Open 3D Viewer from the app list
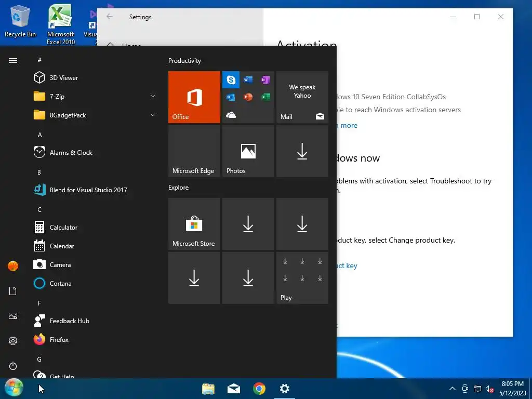The height and width of the screenshot is (399, 532). [x=95, y=78]
